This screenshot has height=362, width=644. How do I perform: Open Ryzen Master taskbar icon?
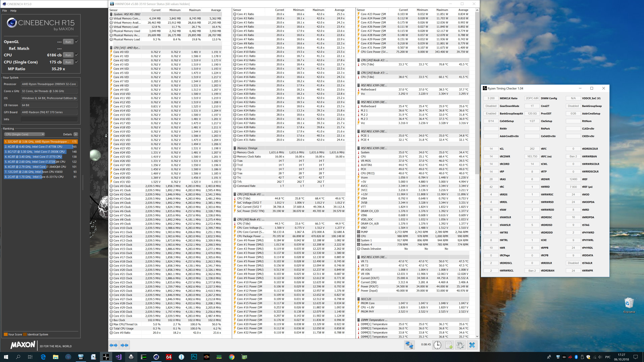click(206, 357)
